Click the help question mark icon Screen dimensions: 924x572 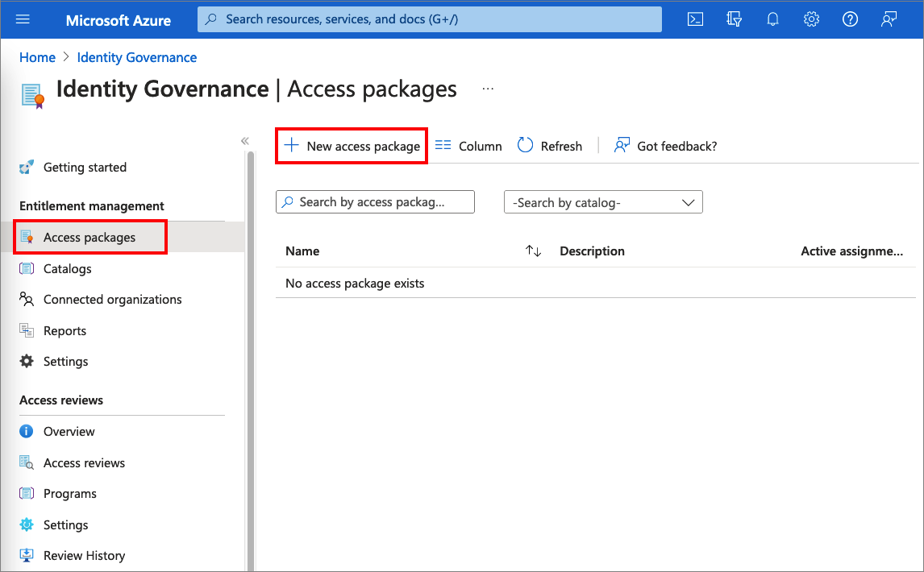(x=850, y=19)
